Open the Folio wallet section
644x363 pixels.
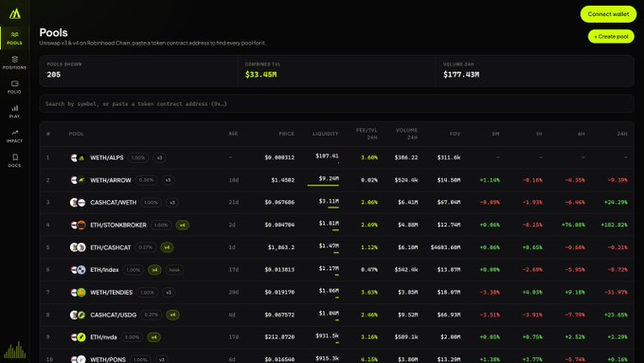tap(14, 87)
